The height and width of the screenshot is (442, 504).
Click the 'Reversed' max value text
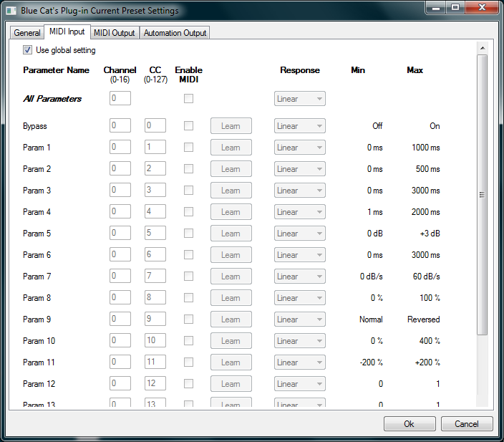click(x=424, y=320)
